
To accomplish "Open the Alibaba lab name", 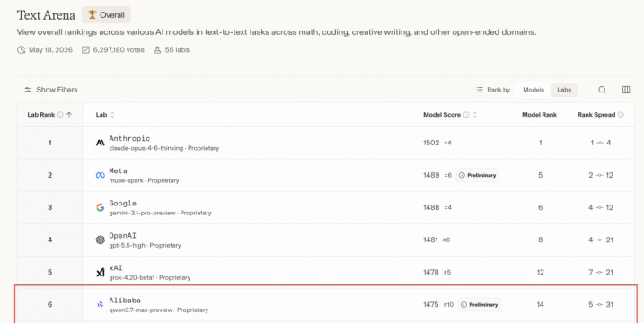I will click(125, 301).
